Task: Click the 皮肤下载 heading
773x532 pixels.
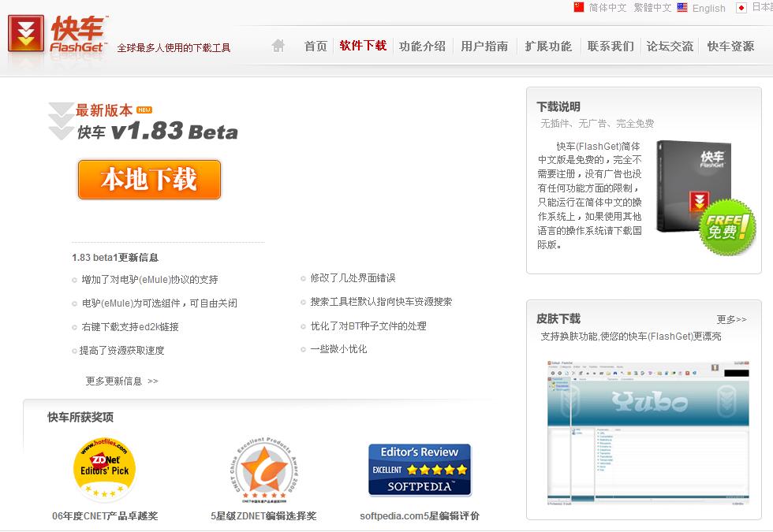Action: pos(558,318)
